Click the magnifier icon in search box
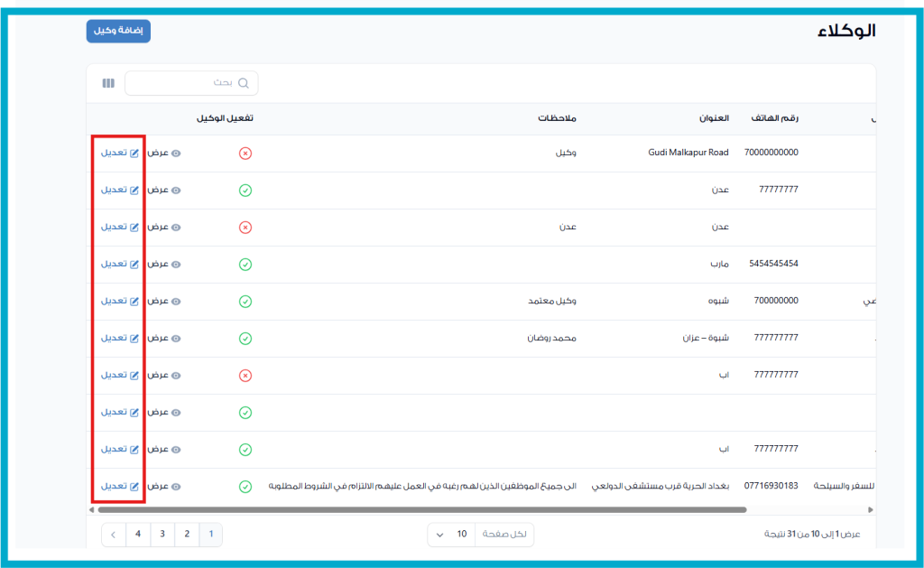The width and height of the screenshot is (924, 568). pos(243,83)
